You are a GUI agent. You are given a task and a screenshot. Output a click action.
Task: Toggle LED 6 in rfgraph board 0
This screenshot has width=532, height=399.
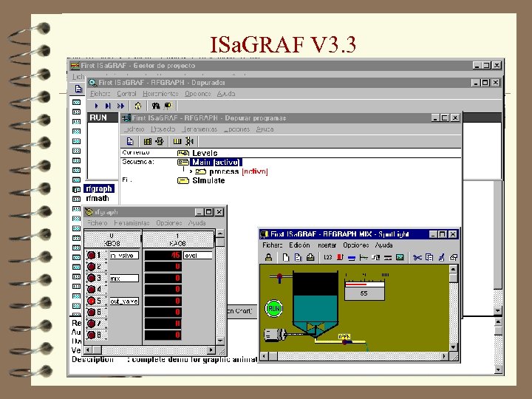91,312
